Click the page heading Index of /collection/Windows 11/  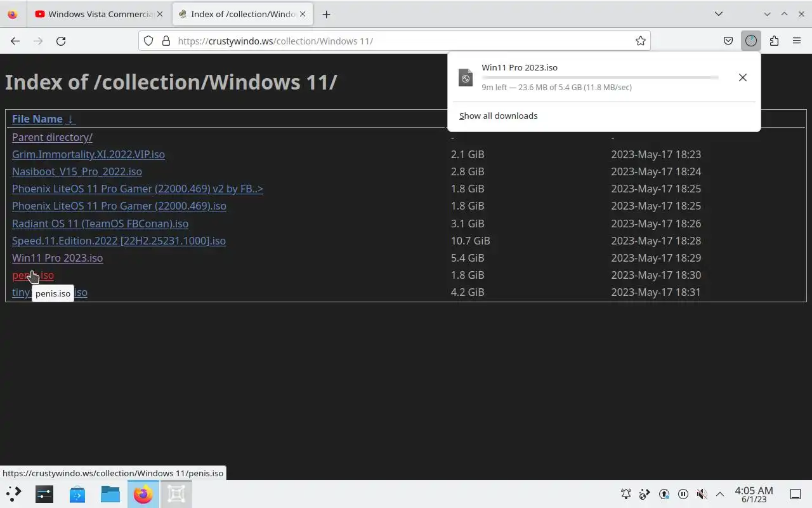click(x=171, y=82)
